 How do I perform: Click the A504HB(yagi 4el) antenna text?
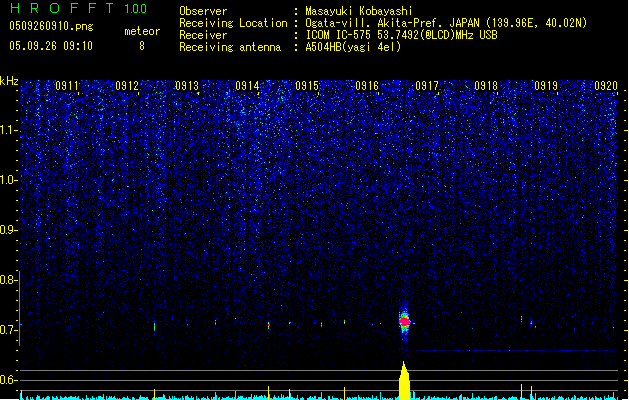(353, 47)
